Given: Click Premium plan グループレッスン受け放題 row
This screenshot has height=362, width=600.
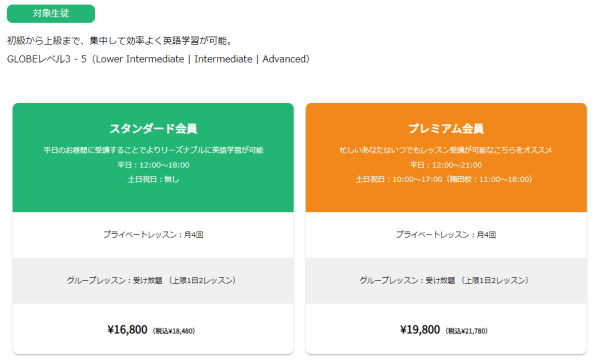Looking at the screenshot, I should [x=446, y=280].
